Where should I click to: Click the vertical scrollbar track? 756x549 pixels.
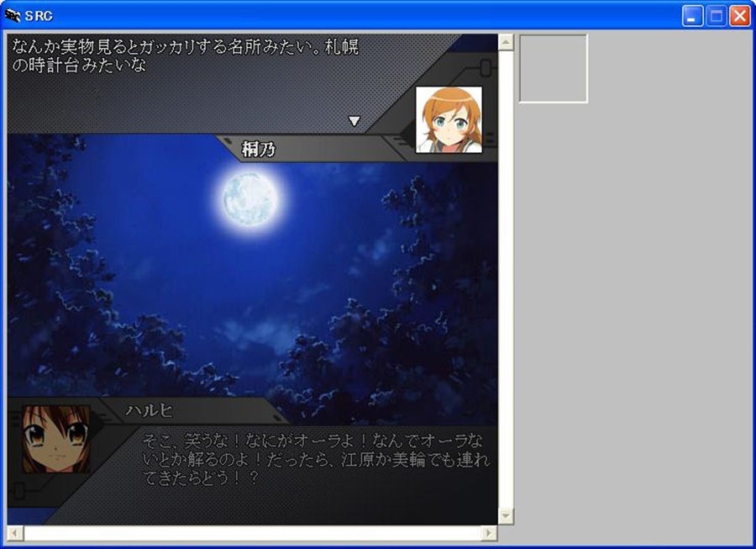506,279
